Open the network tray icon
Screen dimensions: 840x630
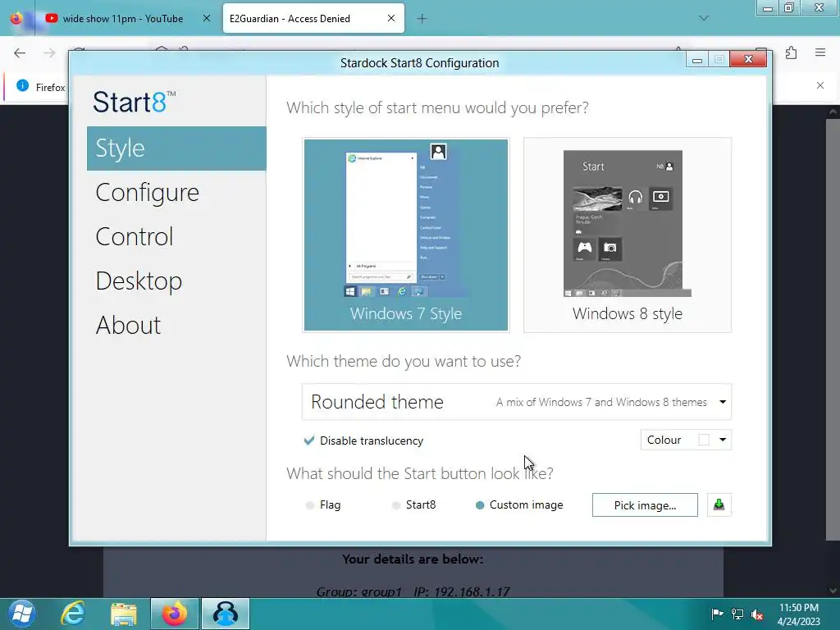tap(737, 614)
